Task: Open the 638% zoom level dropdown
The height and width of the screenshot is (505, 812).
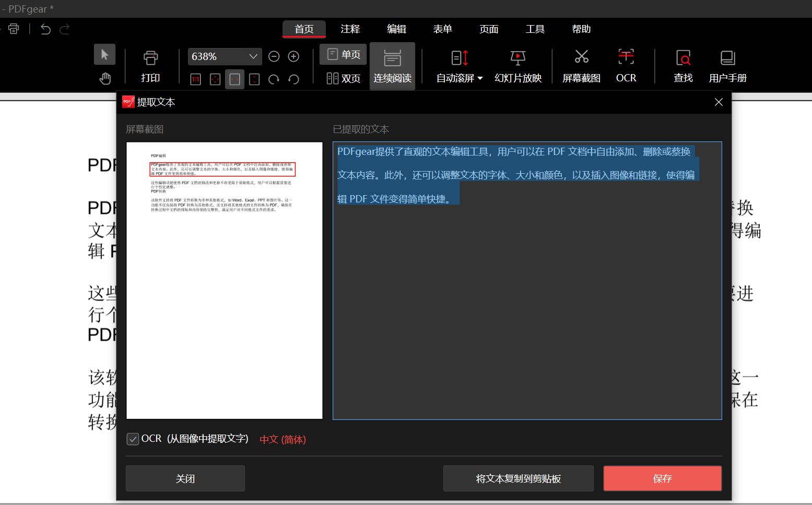Action: [225, 56]
